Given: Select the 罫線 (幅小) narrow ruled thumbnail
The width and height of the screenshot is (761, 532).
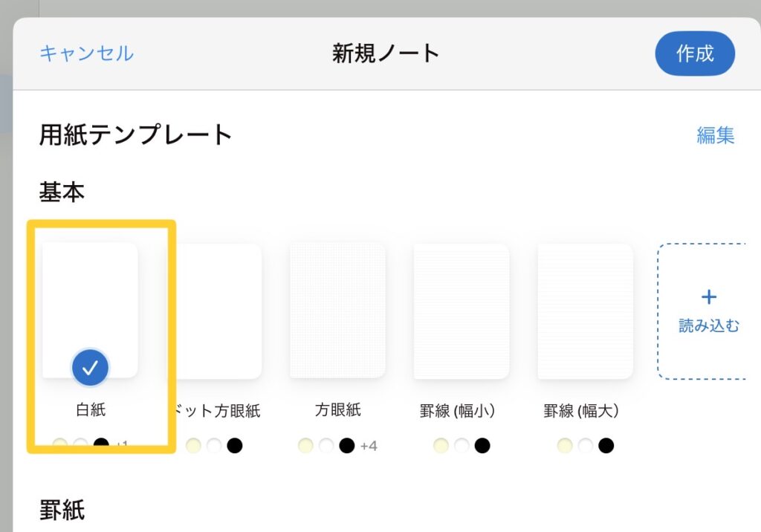Looking at the screenshot, I should click(x=462, y=310).
